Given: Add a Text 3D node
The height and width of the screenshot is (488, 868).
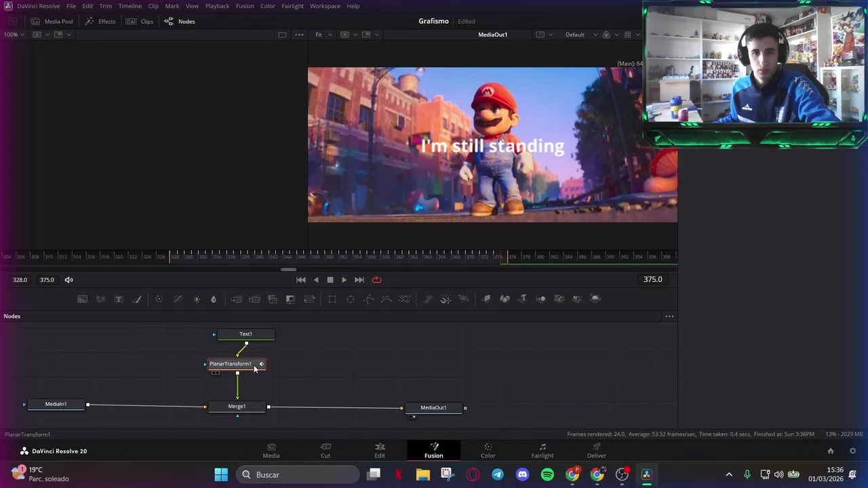Looking at the screenshot, I should pyautogui.click(x=523, y=299).
